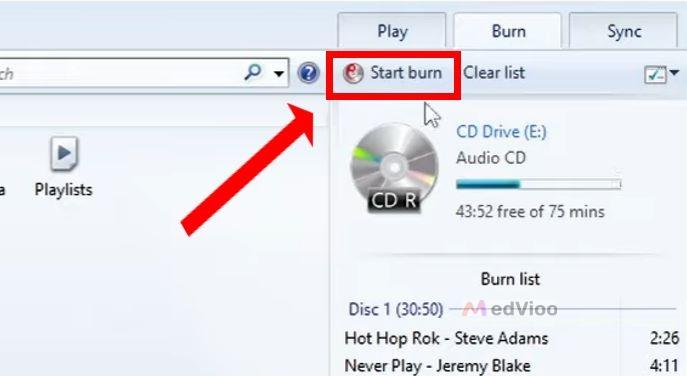
Task: Select the Sync tab
Action: 623,31
